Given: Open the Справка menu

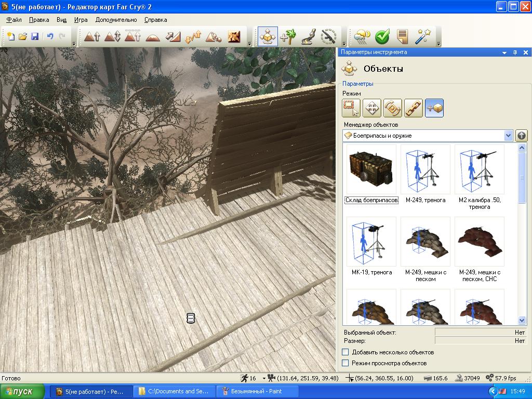Looking at the screenshot, I should pos(156,20).
